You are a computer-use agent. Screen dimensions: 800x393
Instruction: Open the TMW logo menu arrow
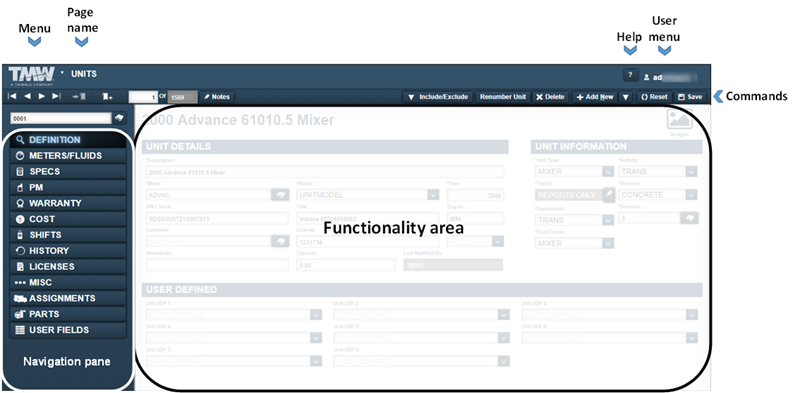[x=62, y=72]
